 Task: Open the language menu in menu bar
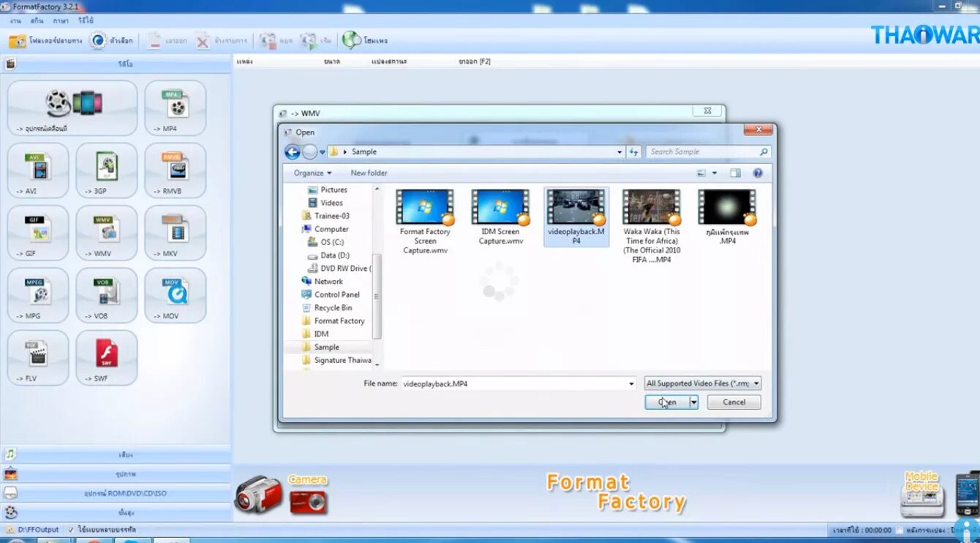[x=61, y=20]
